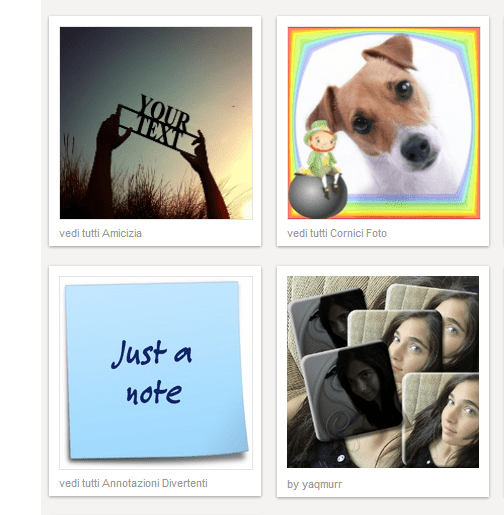Select the dark grayscale tile in collage
This screenshot has width=504, height=515.
point(352,391)
